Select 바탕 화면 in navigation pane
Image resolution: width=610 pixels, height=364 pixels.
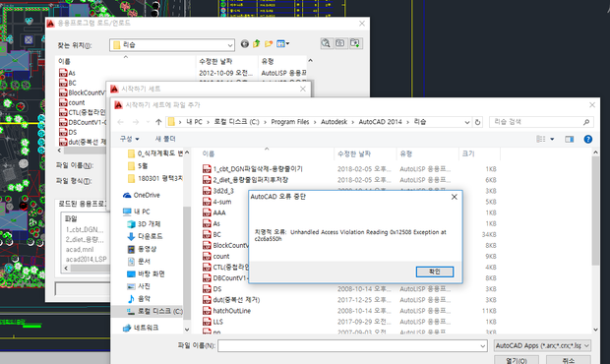pyautogui.click(x=146, y=273)
